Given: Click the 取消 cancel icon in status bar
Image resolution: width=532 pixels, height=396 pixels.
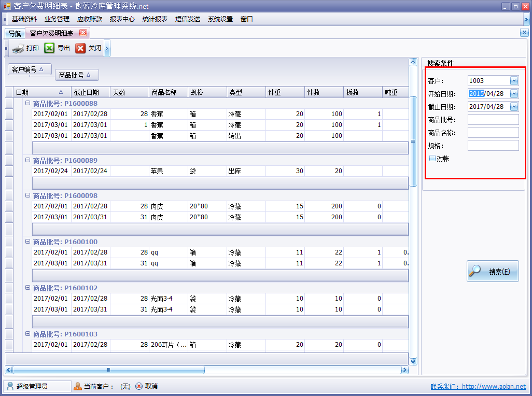Looking at the screenshot, I should pos(139,386).
